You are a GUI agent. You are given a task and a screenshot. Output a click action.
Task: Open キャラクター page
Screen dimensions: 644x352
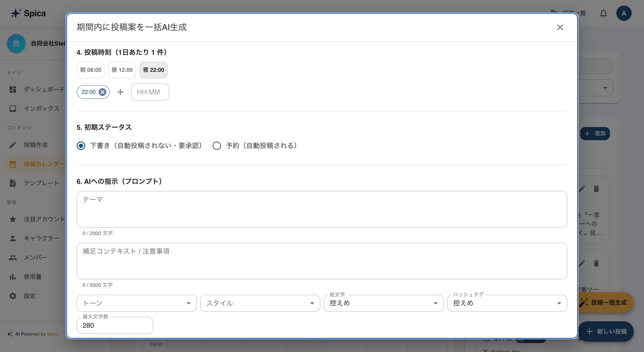(x=35, y=238)
